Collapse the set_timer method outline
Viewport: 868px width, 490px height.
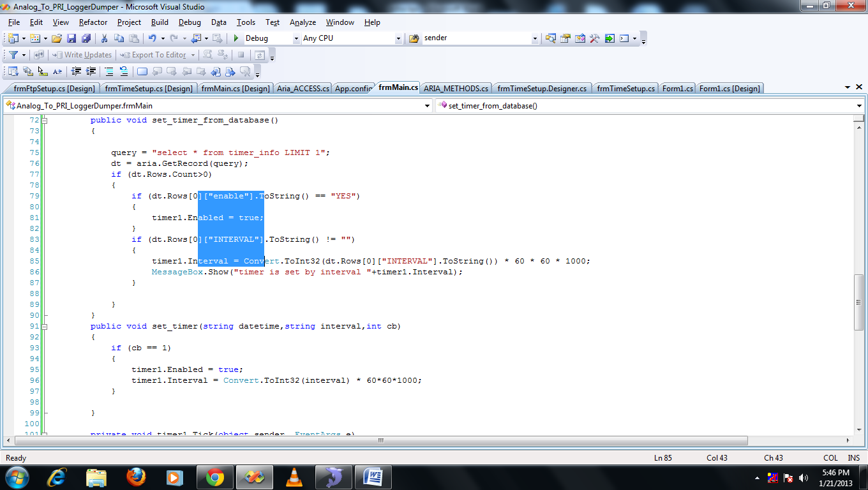tap(44, 326)
